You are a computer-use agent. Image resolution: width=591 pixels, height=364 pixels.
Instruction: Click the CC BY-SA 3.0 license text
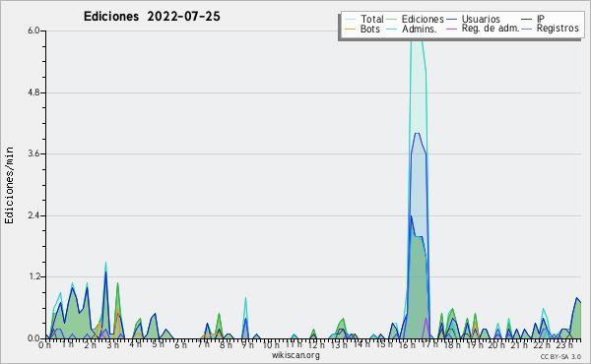coord(560,356)
